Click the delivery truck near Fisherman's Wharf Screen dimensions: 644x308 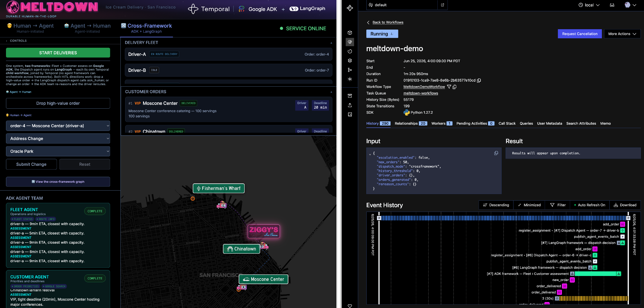(x=222, y=205)
